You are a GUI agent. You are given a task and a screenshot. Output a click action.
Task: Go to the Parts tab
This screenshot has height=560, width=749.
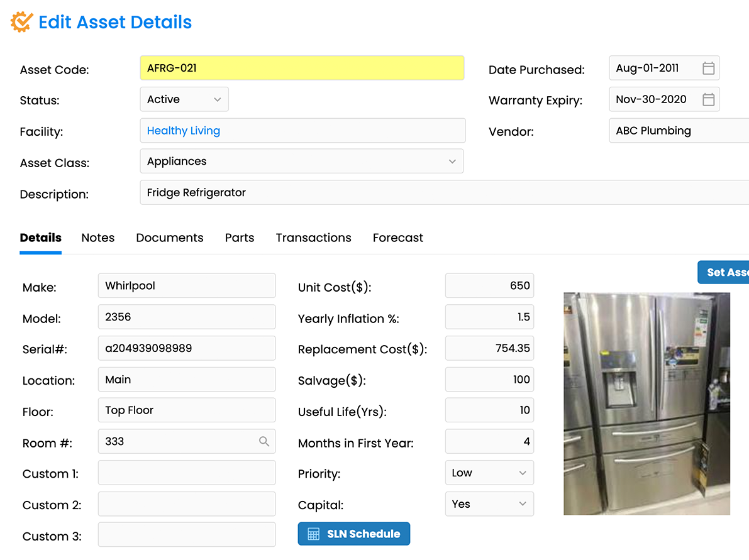pos(240,238)
